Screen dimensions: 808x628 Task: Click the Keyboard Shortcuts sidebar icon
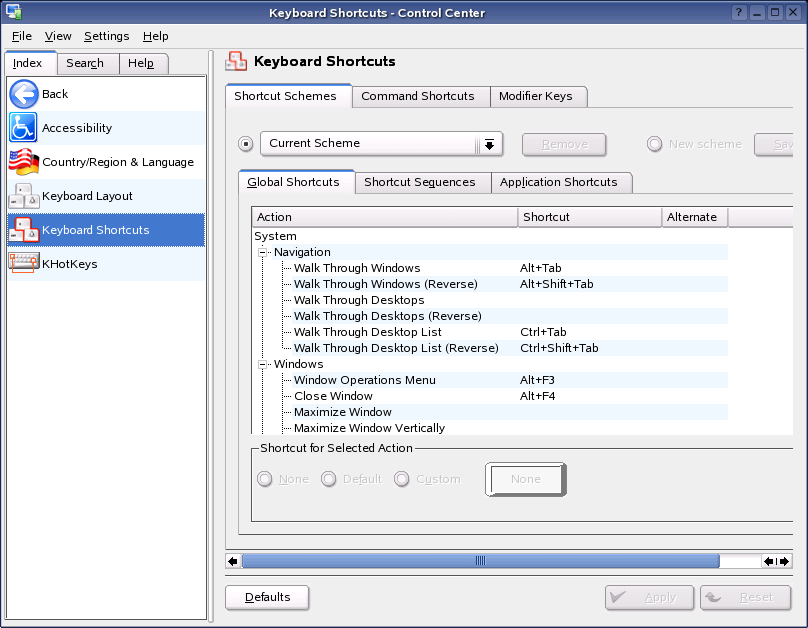(x=24, y=230)
